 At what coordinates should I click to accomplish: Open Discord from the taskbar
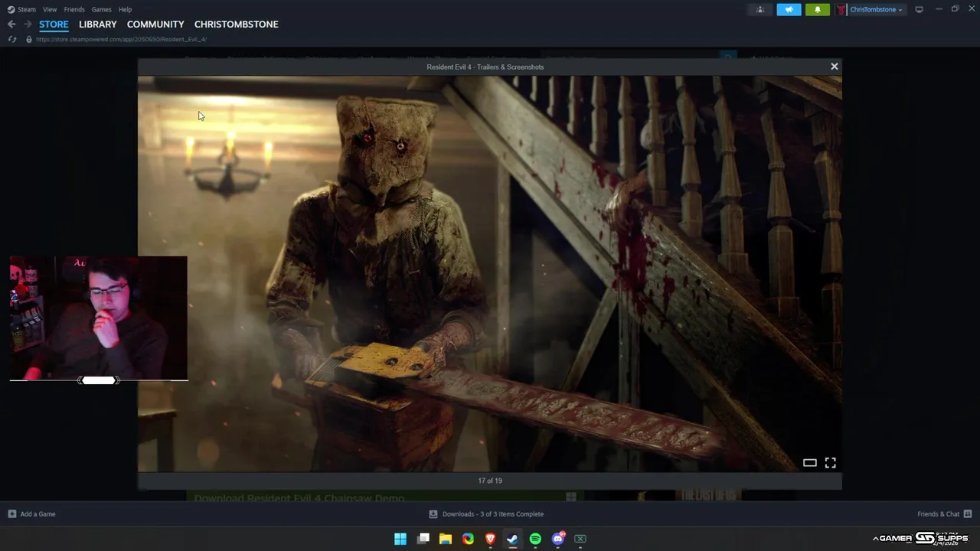point(558,539)
